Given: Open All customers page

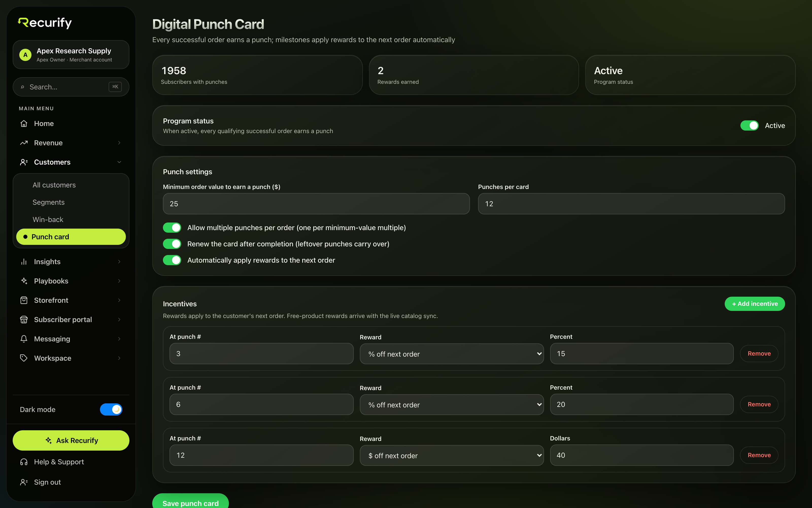Looking at the screenshot, I should pyautogui.click(x=71, y=185).
